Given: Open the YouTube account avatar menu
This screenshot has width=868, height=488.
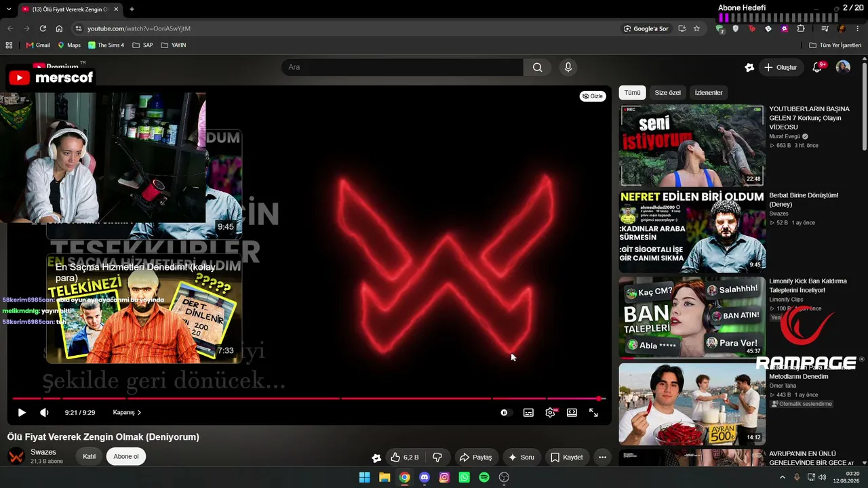Looking at the screenshot, I should click(x=843, y=67).
